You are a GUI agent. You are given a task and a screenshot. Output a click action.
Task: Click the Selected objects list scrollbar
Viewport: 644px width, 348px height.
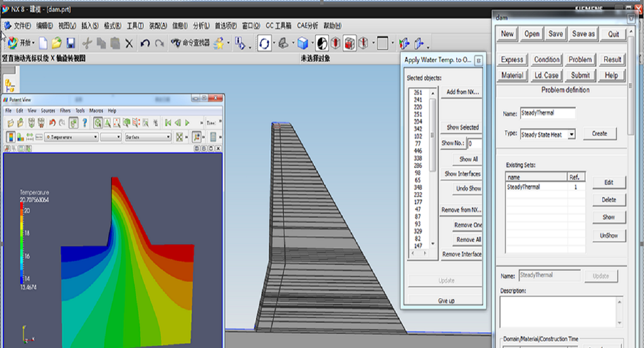coord(432,136)
